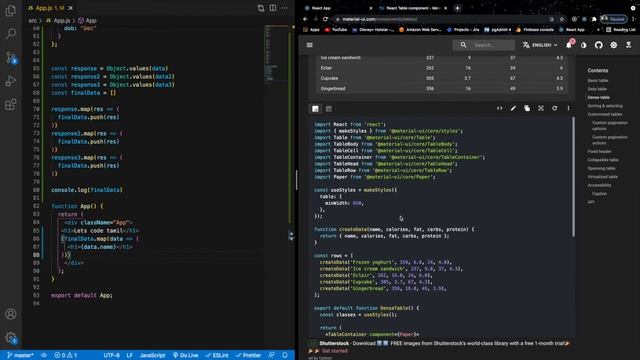640x360 pixels.
Task: Open the Accounts menu in VS Code
Action: click(x=11, y=314)
